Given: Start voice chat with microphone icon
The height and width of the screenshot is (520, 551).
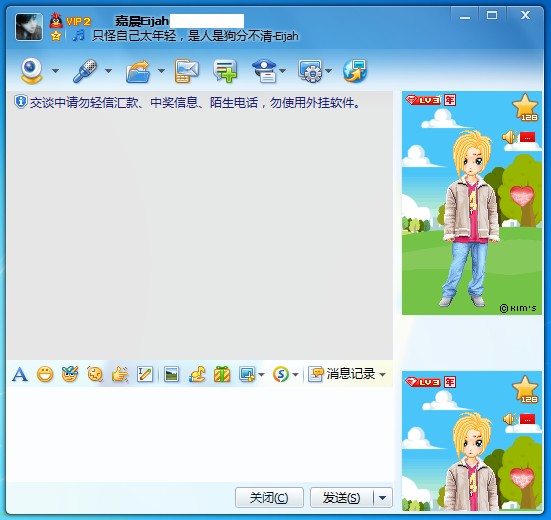Looking at the screenshot, I should coord(85,71).
